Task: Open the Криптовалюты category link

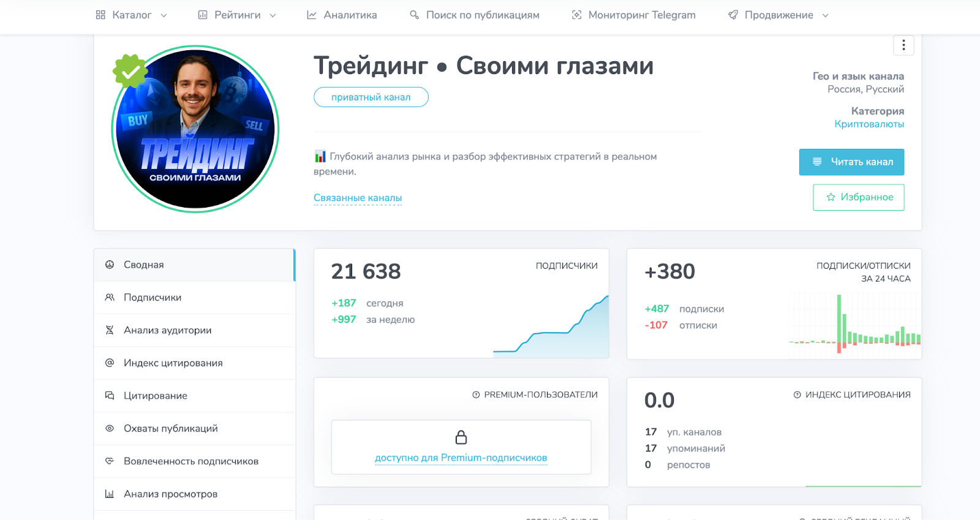Action: (x=869, y=124)
